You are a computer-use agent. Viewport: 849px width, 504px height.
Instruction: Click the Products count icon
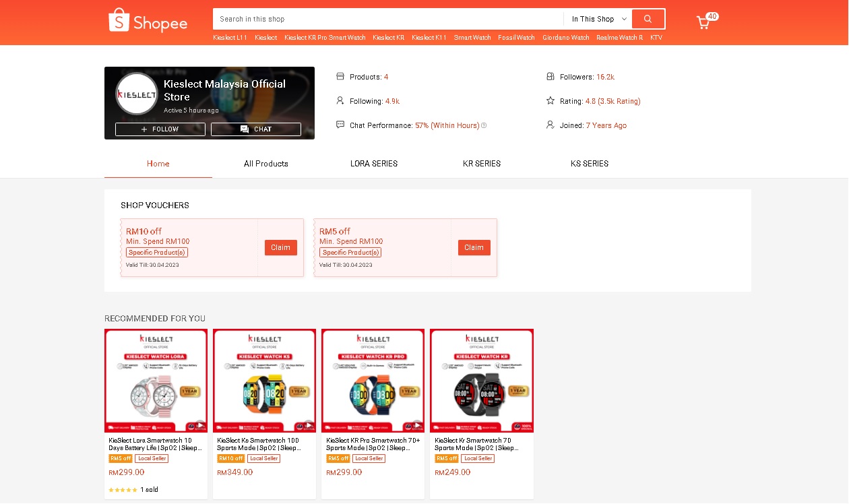(x=340, y=77)
